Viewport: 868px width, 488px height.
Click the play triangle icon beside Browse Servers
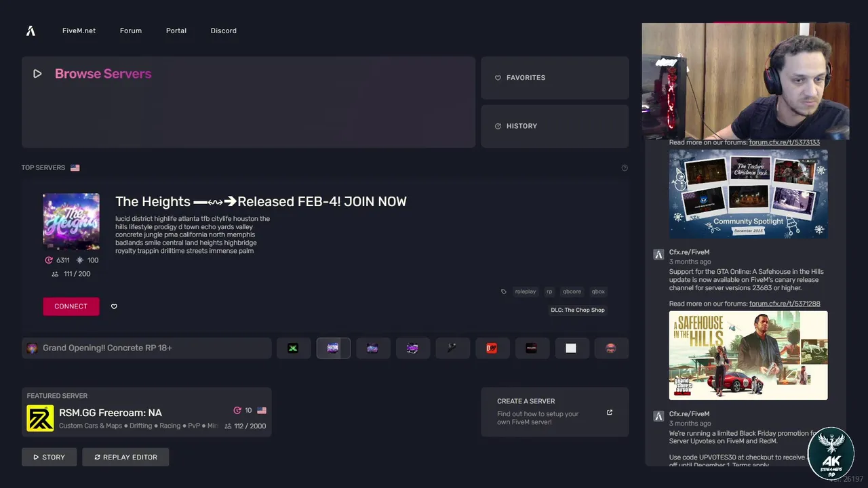pyautogui.click(x=37, y=74)
